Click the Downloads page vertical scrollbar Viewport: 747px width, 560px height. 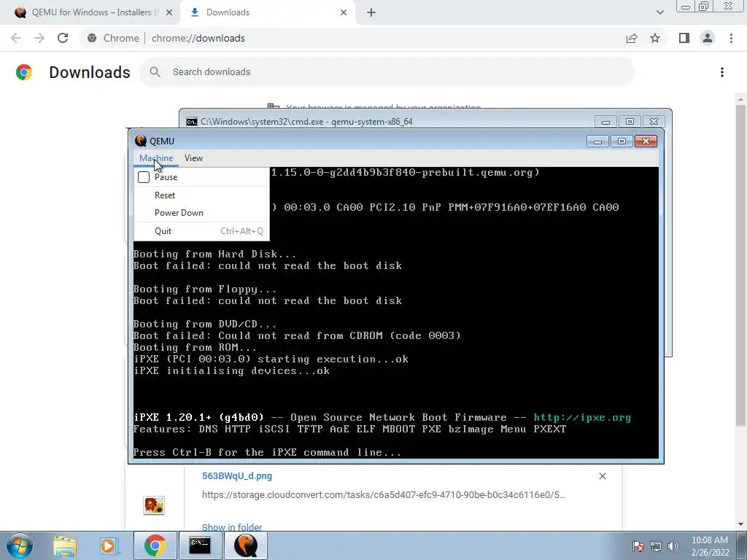(x=740, y=265)
